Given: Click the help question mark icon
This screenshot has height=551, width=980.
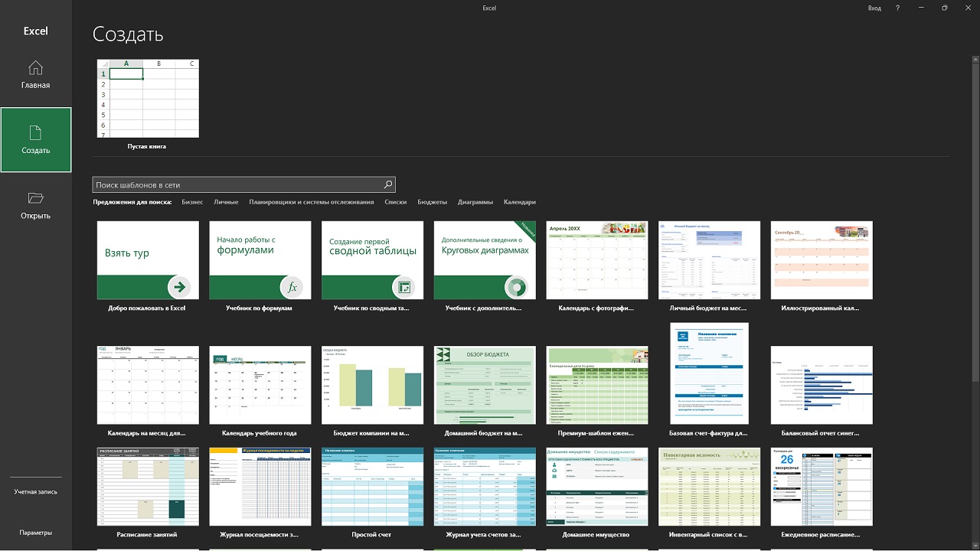Looking at the screenshot, I should click(x=897, y=8).
